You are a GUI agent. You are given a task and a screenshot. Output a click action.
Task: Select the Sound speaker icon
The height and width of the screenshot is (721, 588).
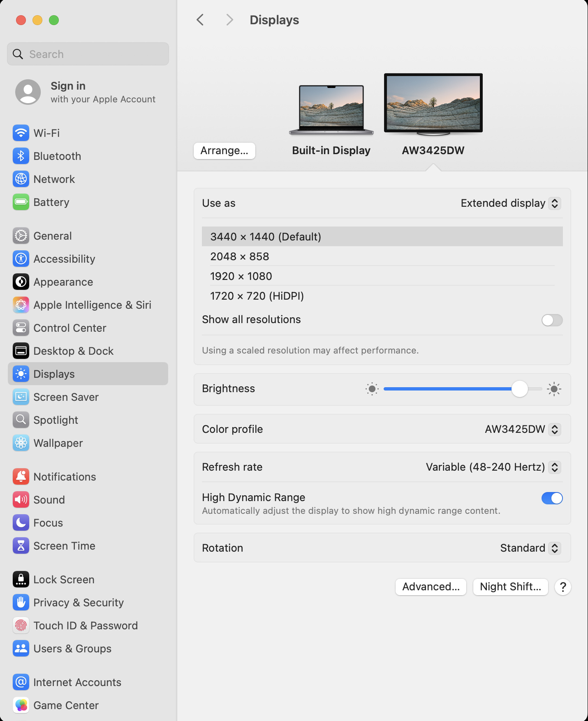coord(21,499)
